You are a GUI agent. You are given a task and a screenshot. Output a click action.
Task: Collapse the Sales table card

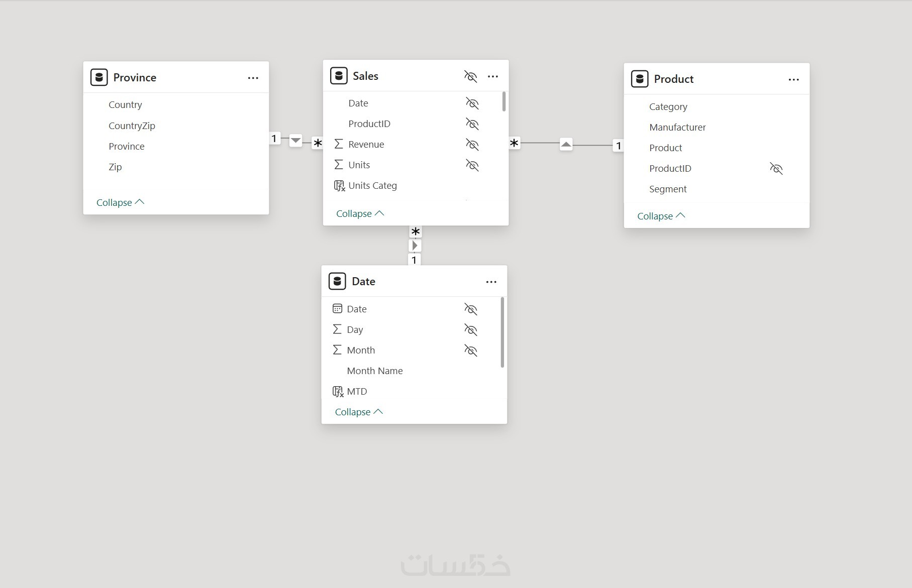tap(360, 213)
